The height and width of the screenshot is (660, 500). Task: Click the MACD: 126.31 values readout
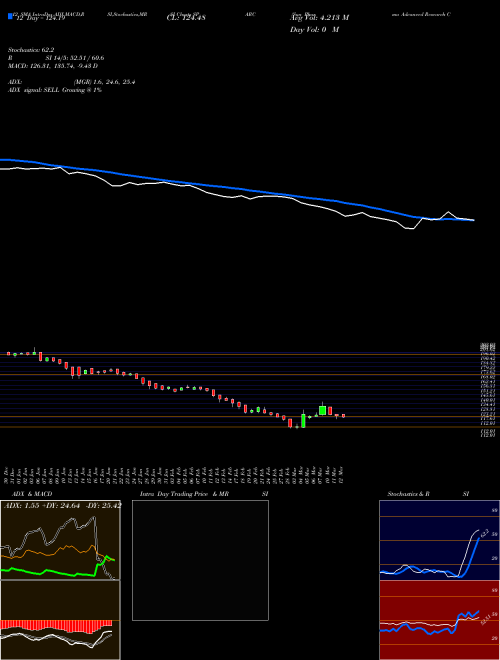tap(53, 66)
